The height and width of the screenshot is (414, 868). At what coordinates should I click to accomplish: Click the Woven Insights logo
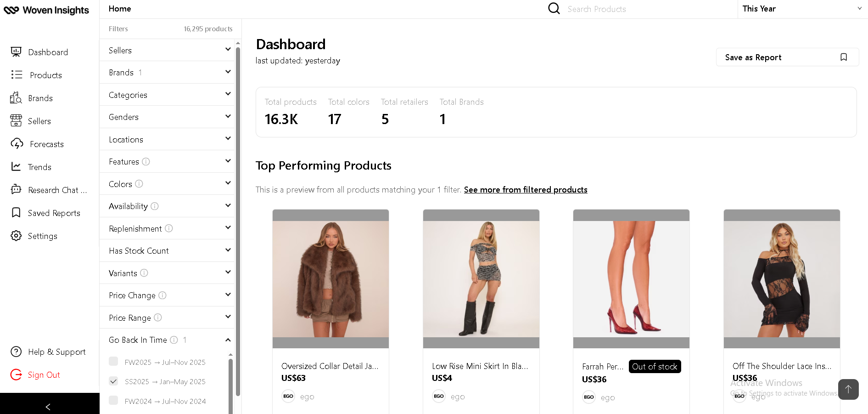46,10
